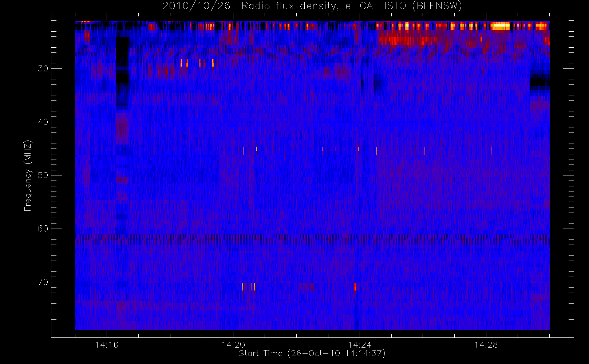Click the date "2010/10/26" in the title
Image resolution: width=589 pixels, height=364 pixels.
click(196, 6)
